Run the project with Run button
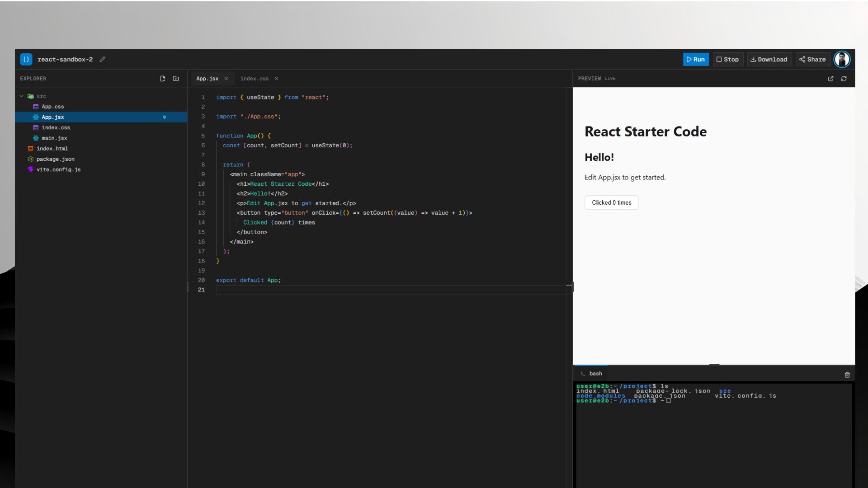Screen dimensions: 868x488 coord(696,59)
